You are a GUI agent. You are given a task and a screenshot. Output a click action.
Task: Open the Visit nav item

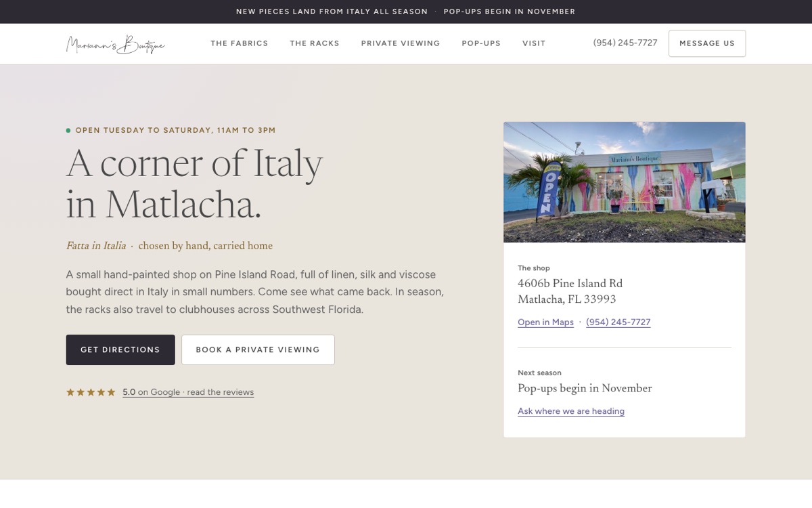(534, 43)
